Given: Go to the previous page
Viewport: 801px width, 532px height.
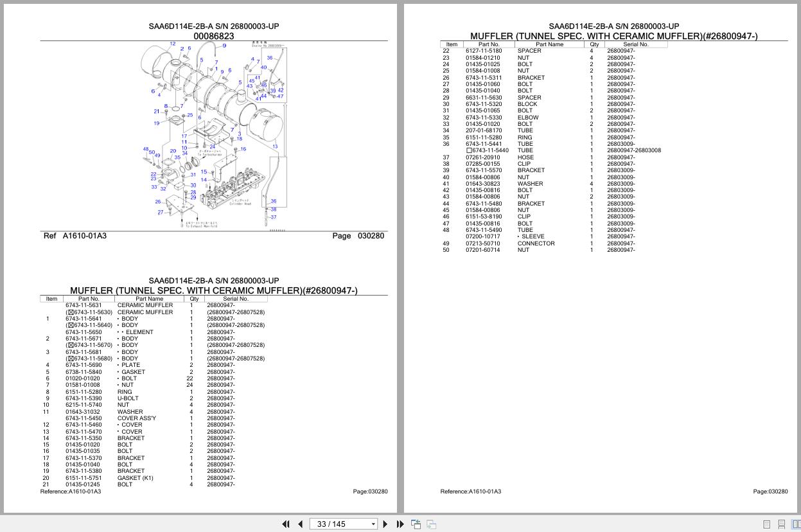Looking at the screenshot, I should pyautogui.click(x=300, y=524).
